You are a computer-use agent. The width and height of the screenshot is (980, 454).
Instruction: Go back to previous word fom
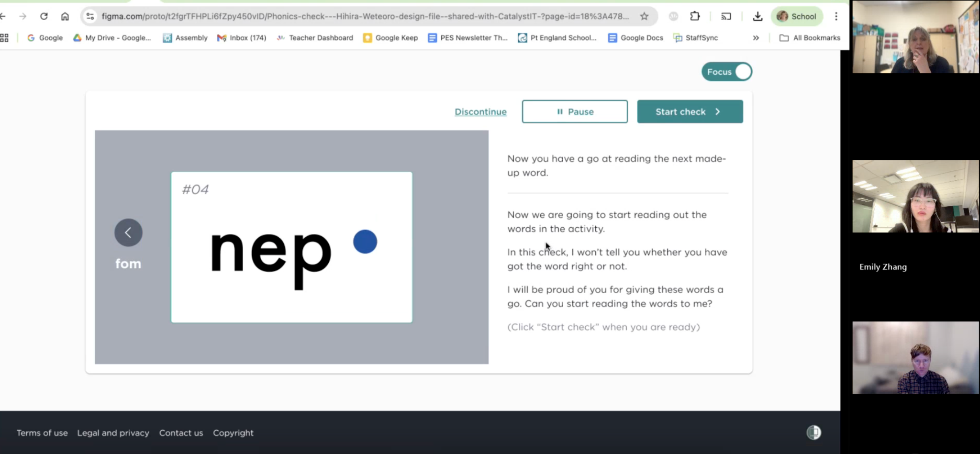[x=128, y=233]
